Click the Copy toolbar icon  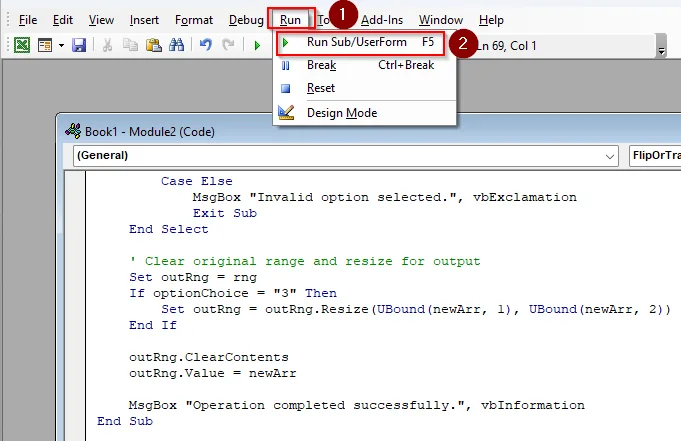click(x=130, y=45)
